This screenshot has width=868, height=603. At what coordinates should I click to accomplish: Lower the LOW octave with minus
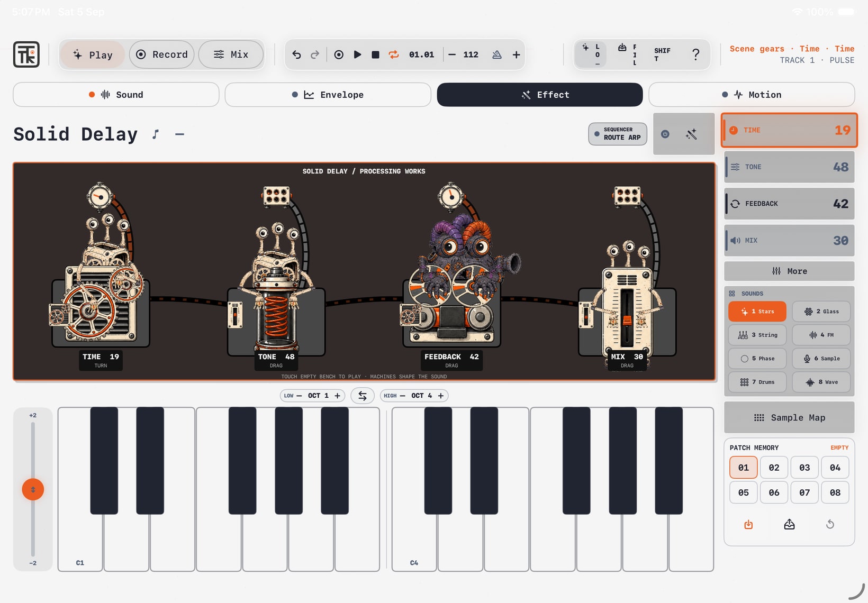click(x=299, y=396)
